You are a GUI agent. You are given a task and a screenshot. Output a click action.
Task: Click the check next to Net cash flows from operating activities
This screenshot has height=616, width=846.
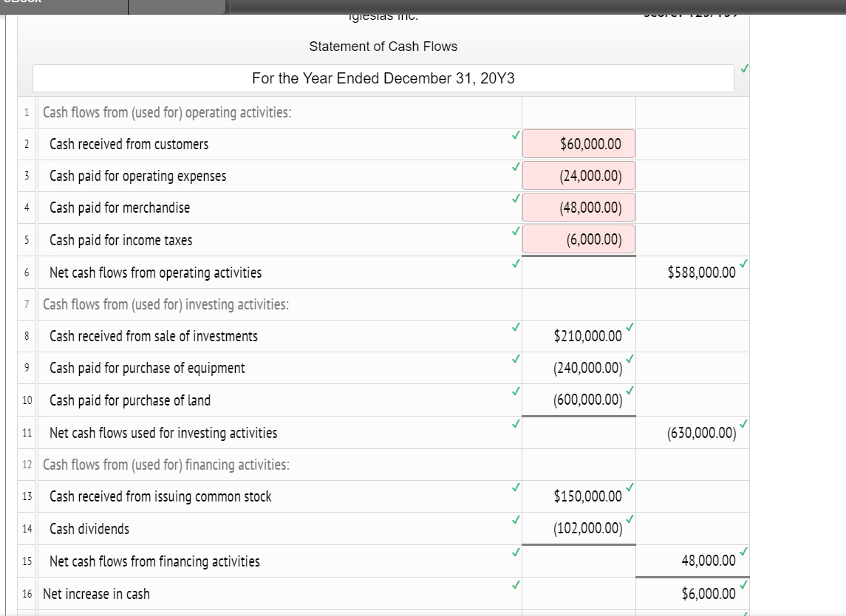[515, 262]
